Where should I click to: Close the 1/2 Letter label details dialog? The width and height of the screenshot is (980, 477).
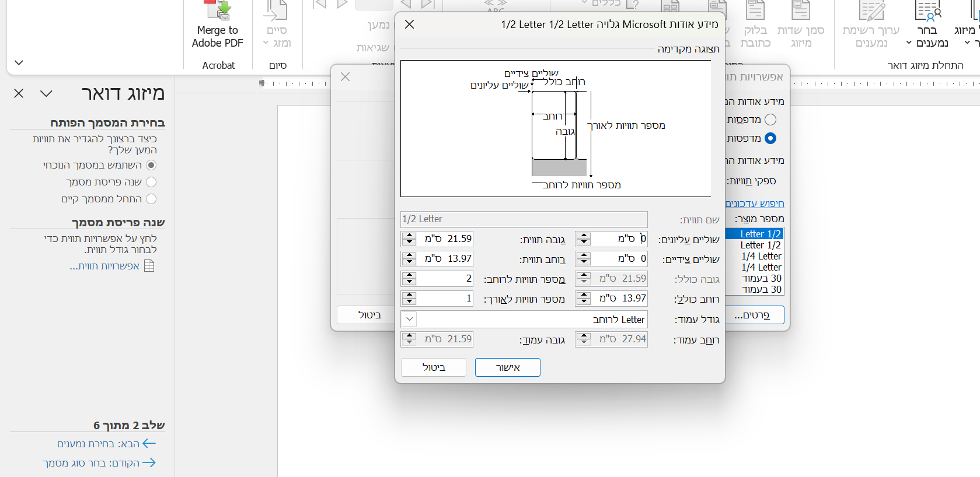pos(410,24)
